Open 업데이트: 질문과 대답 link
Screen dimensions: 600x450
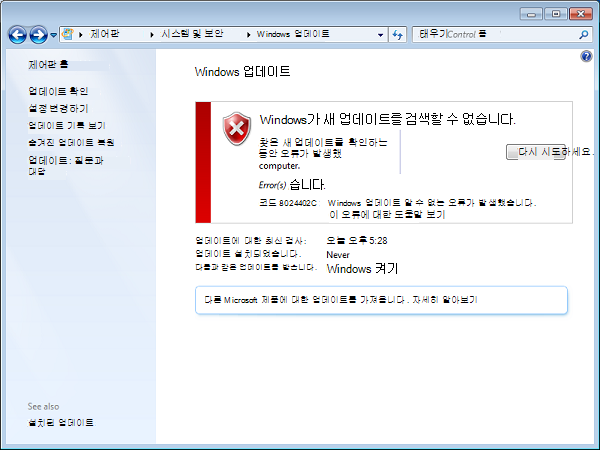pos(66,165)
